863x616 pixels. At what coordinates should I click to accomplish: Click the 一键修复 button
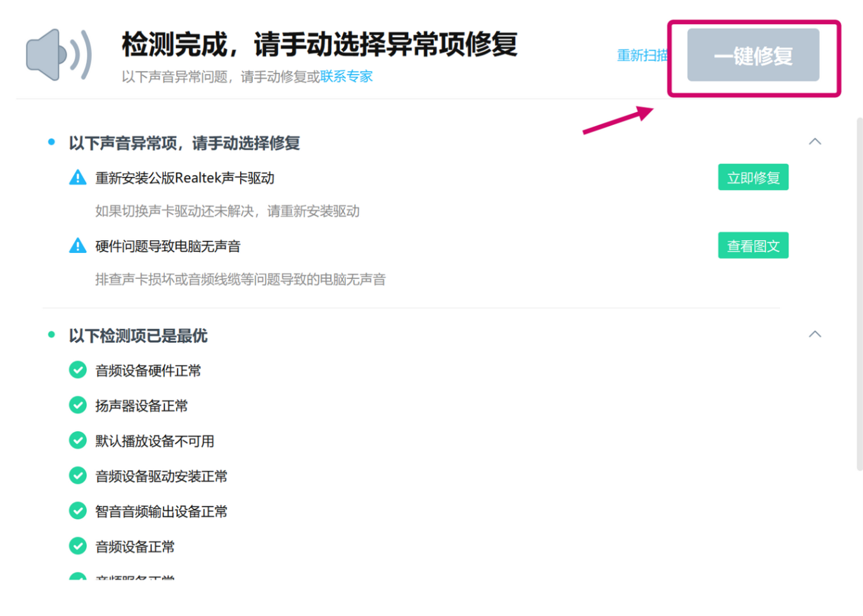[753, 55]
